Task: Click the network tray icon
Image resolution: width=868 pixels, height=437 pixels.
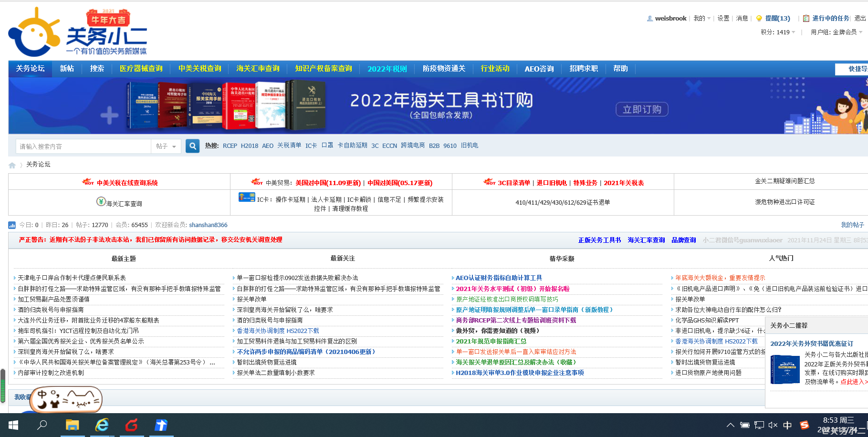Action: (759, 425)
